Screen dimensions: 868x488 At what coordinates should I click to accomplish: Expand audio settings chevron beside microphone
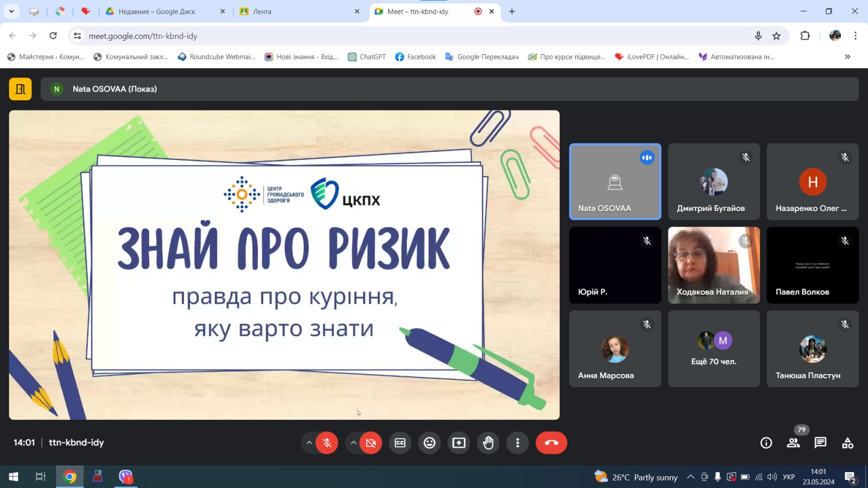click(x=309, y=443)
